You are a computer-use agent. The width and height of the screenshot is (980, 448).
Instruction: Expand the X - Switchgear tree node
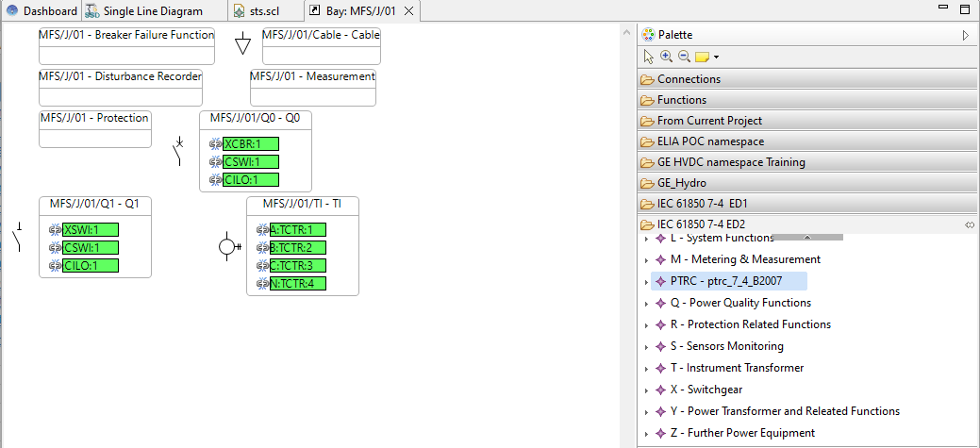pyautogui.click(x=646, y=390)
